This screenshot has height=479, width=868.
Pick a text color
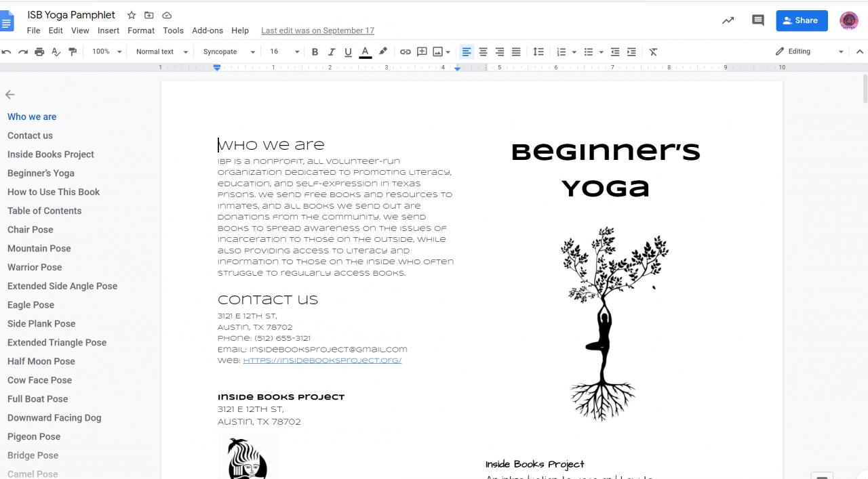365,52
